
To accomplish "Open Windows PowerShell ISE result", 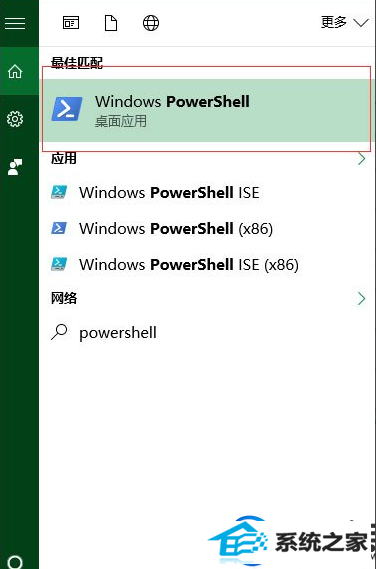I will 206,192.
